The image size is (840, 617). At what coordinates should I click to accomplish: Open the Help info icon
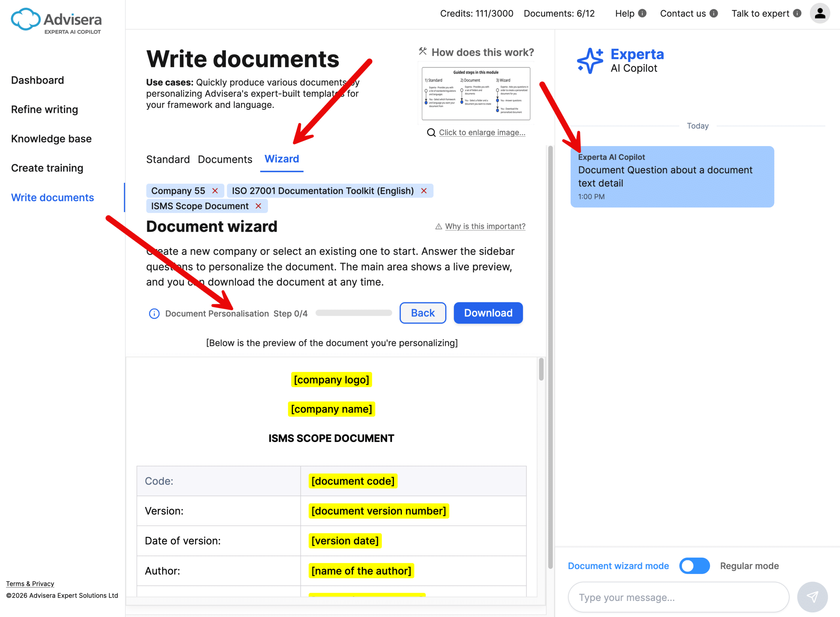point(642,13)
